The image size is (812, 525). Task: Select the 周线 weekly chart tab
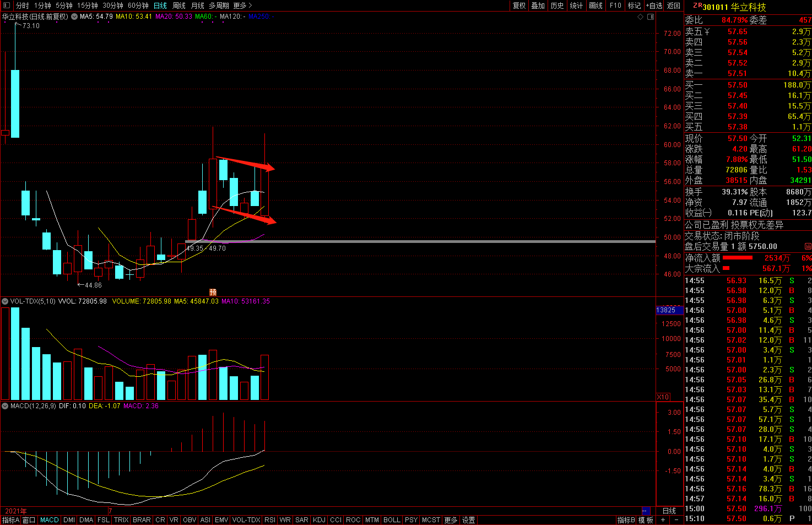point(179,6)
